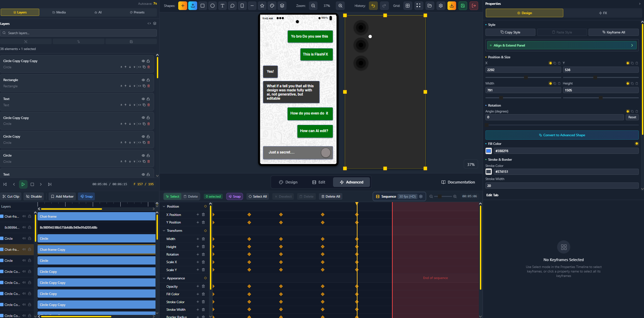Open the Fill Color swatch
The height and width of the screenshot is (318, 644).
click(x=489, y=151)
